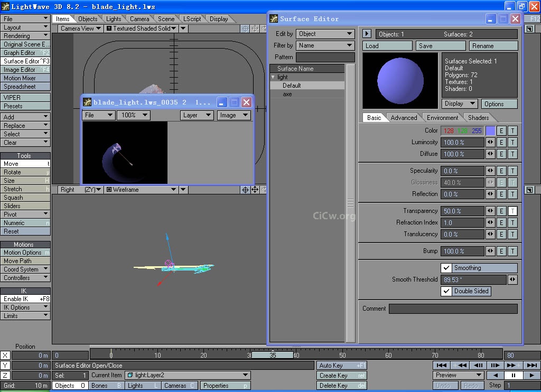
Task: Click the pan view icon in Right viewport
Action: coord(255,190)
